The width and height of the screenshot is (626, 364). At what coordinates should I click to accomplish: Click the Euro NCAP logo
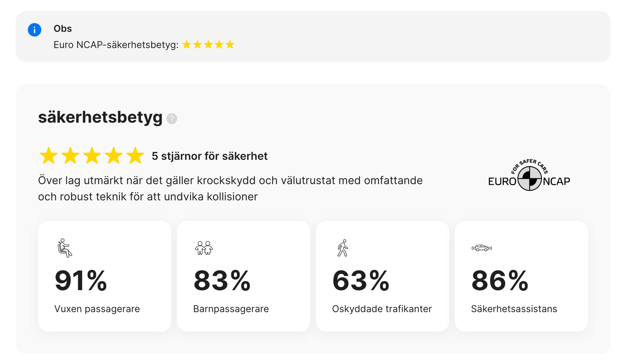tap(529, 175)
